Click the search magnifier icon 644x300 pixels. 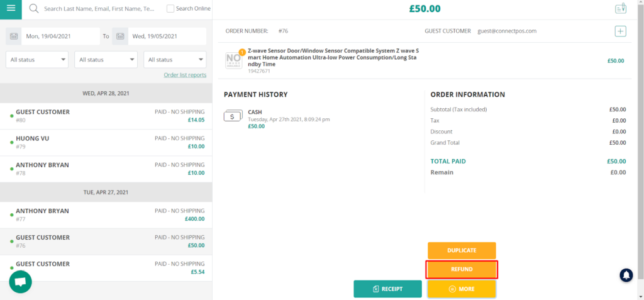(34, 9)
